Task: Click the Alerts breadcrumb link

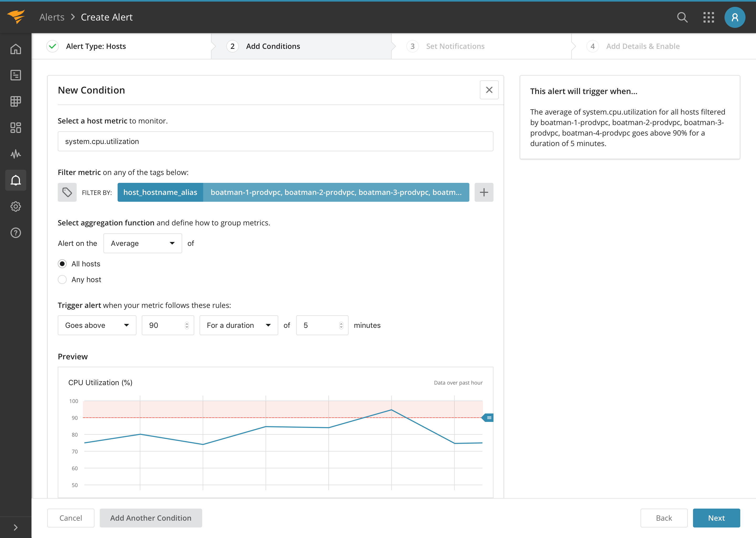Action: (x=52, y=17)
